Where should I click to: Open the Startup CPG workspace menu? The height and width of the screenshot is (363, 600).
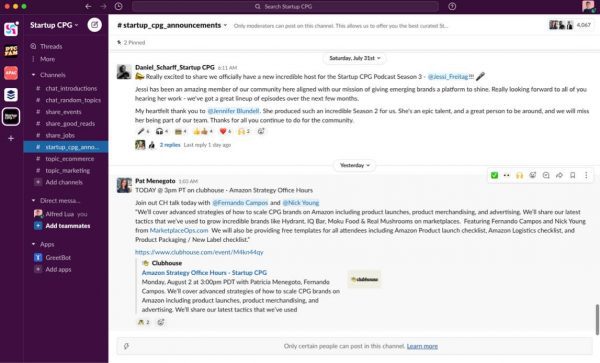54,25
